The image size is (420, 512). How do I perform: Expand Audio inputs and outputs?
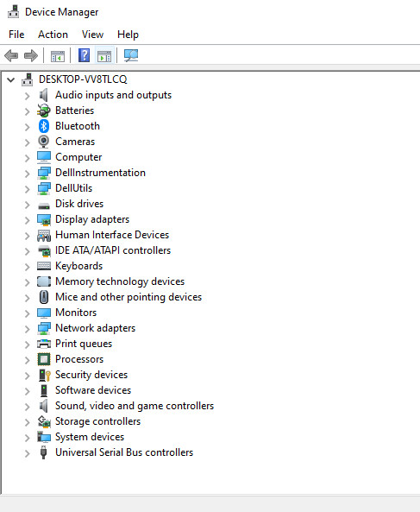[x=28, y=96]
